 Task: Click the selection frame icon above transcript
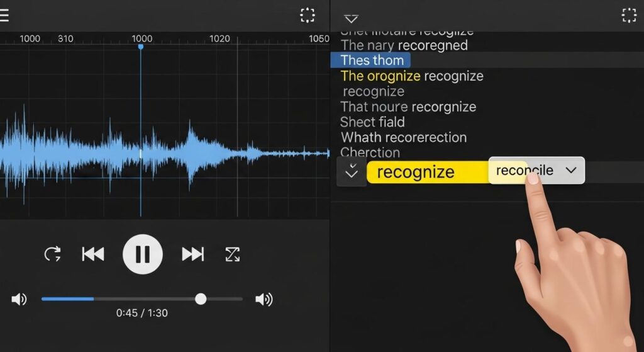click(x=629, y=16)
